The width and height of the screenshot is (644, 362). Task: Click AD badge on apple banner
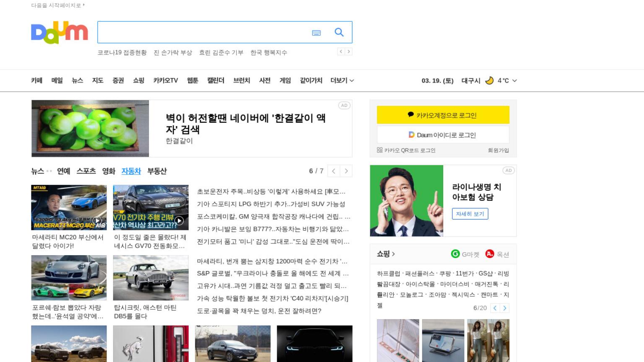[x=344, y=106]
